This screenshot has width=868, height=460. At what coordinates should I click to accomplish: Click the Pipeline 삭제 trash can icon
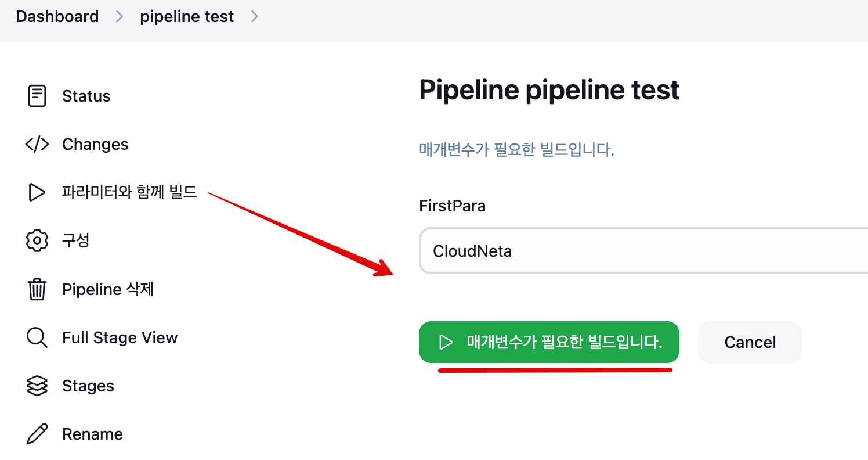coord(37,289)
